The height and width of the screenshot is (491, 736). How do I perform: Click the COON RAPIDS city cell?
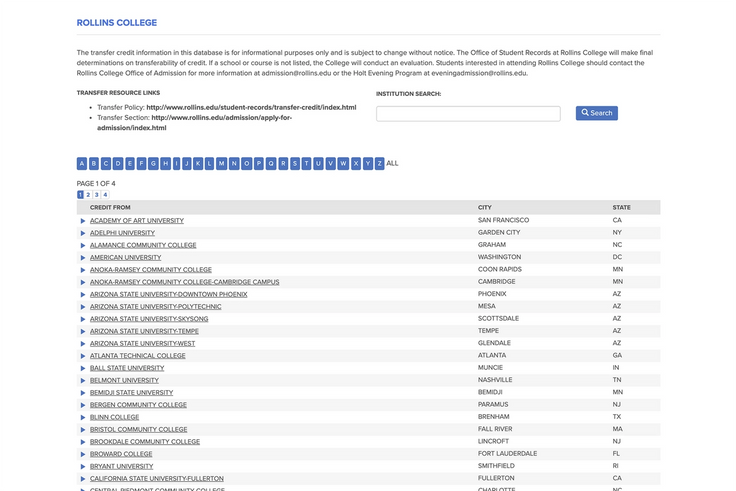(499, 269)
